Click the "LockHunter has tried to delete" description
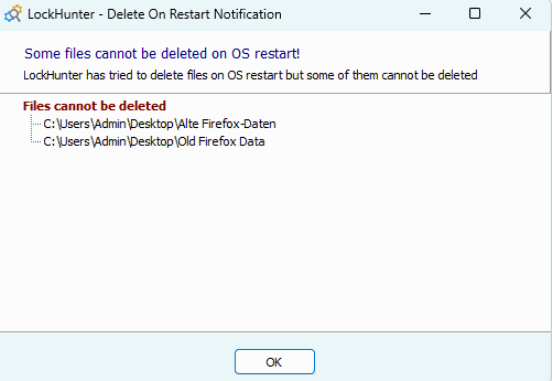Viewport: 552px width, 381px height. tap(250, 75)
